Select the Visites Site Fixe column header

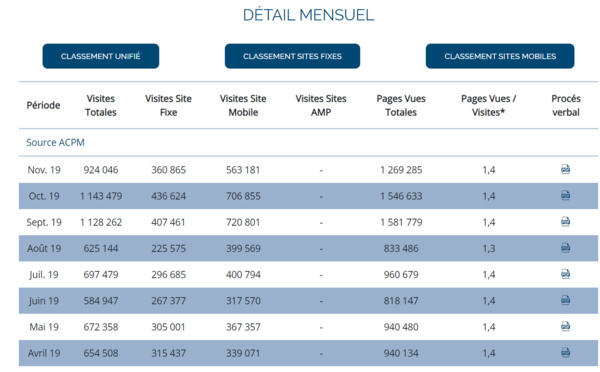168,105
